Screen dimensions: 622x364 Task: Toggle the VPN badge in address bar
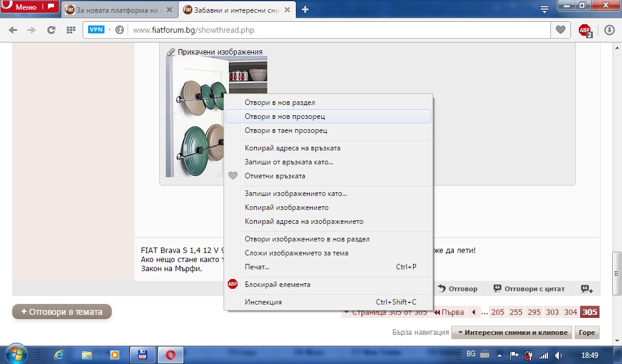96,30
